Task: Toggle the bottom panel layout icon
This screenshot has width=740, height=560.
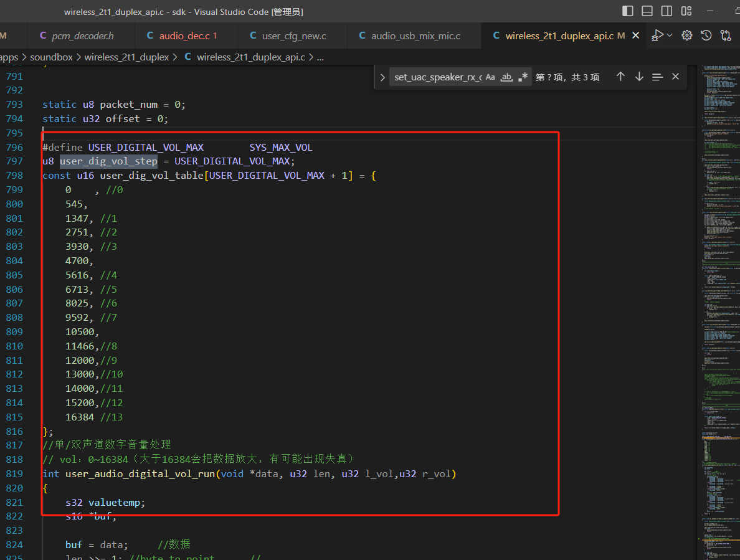Action: point(647,11)
